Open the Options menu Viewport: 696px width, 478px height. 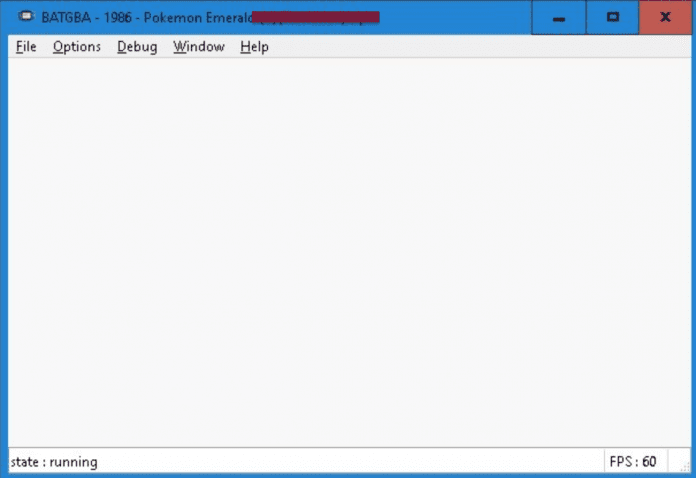pos(77,47)
